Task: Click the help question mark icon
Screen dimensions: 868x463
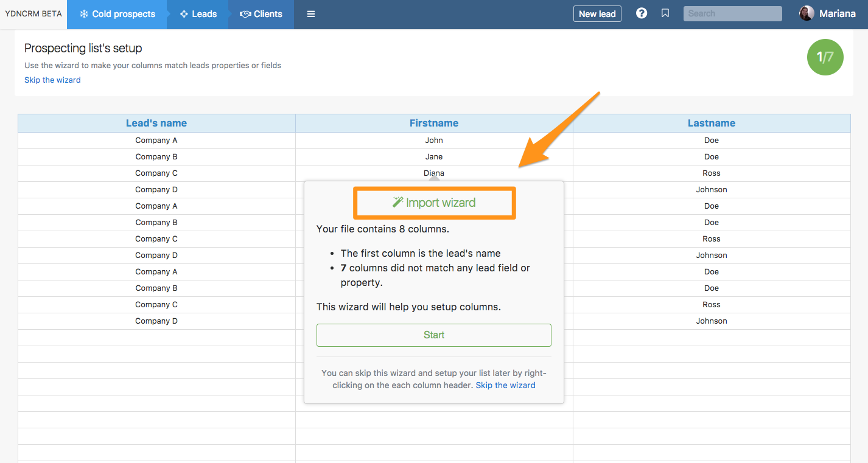Action: 642,13
